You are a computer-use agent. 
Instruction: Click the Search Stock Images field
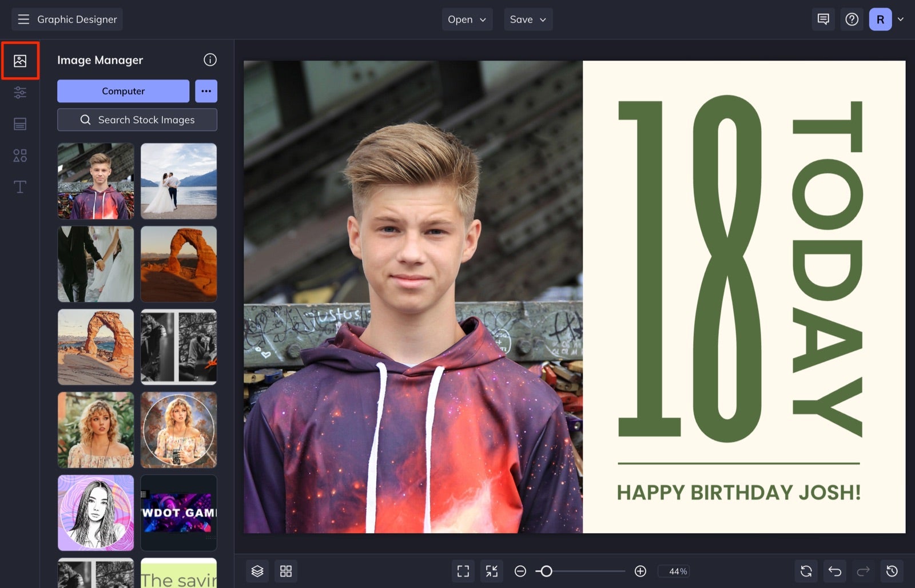click(x=137, y=120)
